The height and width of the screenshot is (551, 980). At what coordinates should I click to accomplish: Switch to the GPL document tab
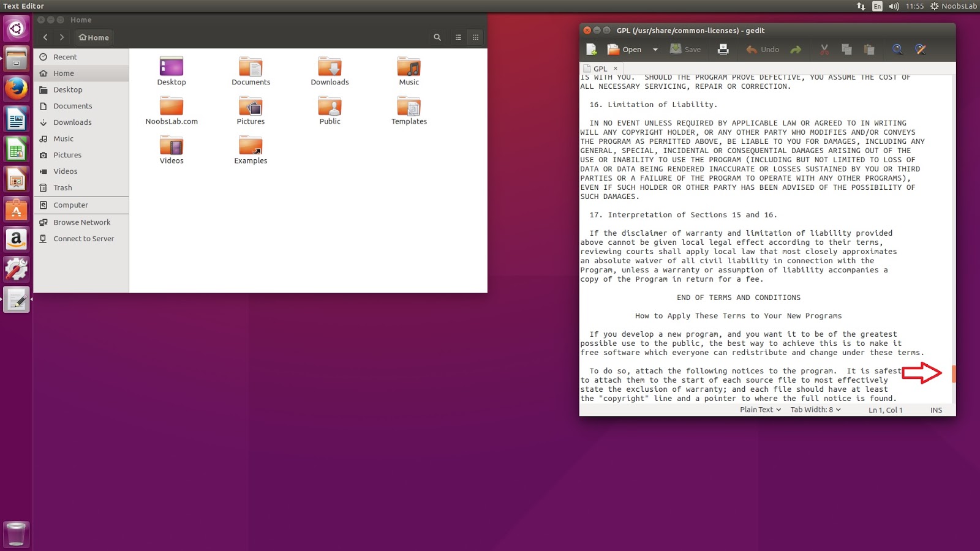599,69
